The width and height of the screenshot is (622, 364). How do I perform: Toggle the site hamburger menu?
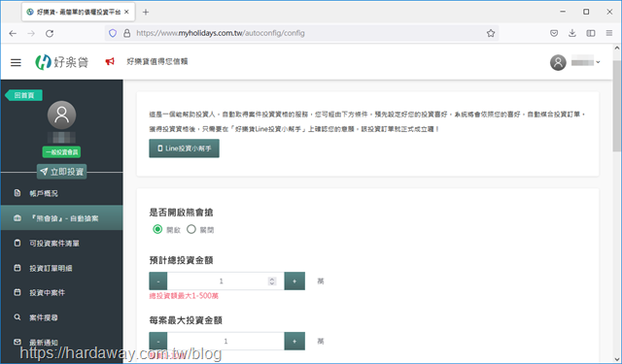pos(16,62)
